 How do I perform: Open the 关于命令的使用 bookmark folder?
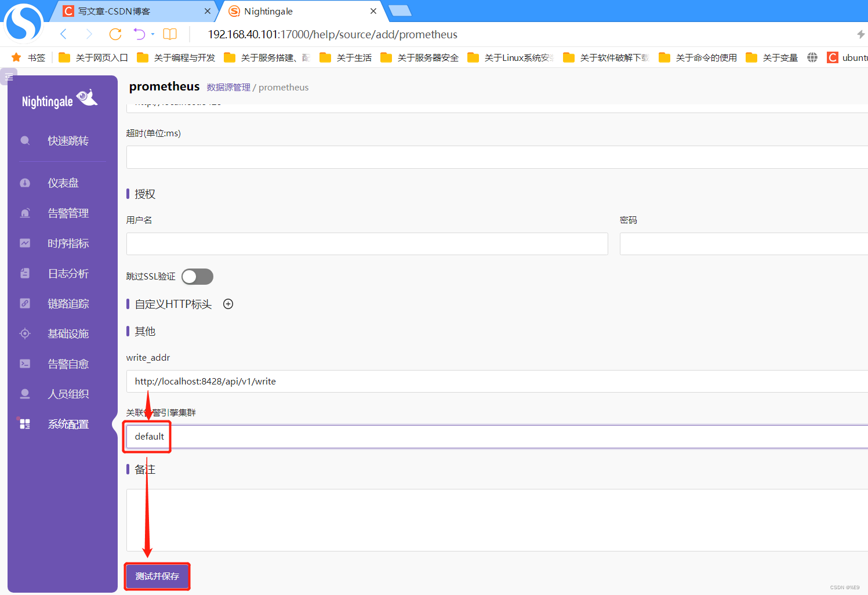tap(698, 57)
